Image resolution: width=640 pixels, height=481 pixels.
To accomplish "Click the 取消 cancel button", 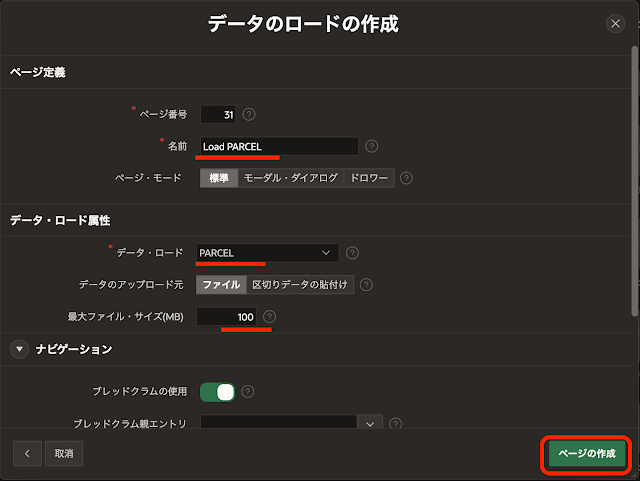I will [x=64, y=453].
